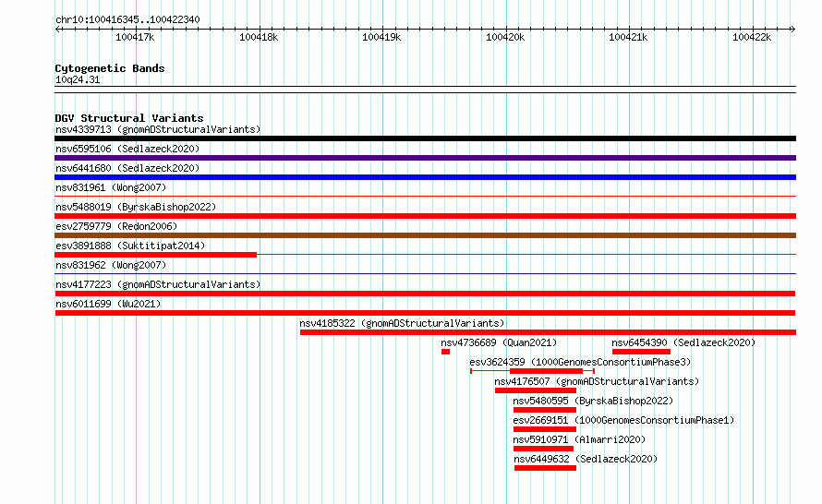Click the red nsv6011699 variant bar
This screenshot has height=504, width=822.
tap(425, 313)
